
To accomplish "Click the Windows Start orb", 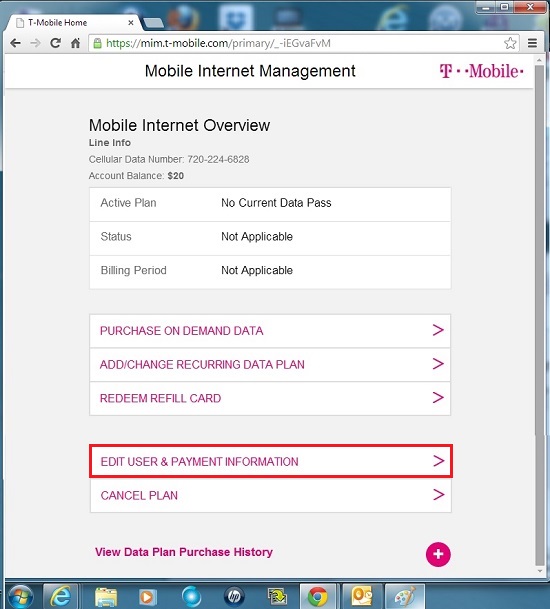I will tap(20, 596).
